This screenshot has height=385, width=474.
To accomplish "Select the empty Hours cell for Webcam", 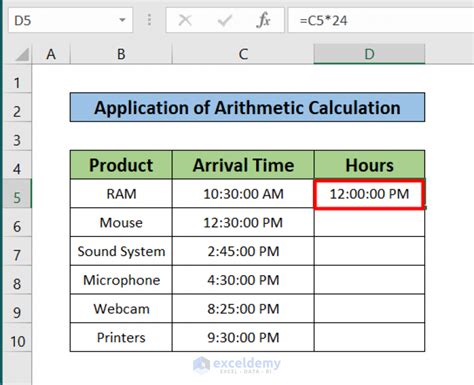I will click(x=369, y=308).
